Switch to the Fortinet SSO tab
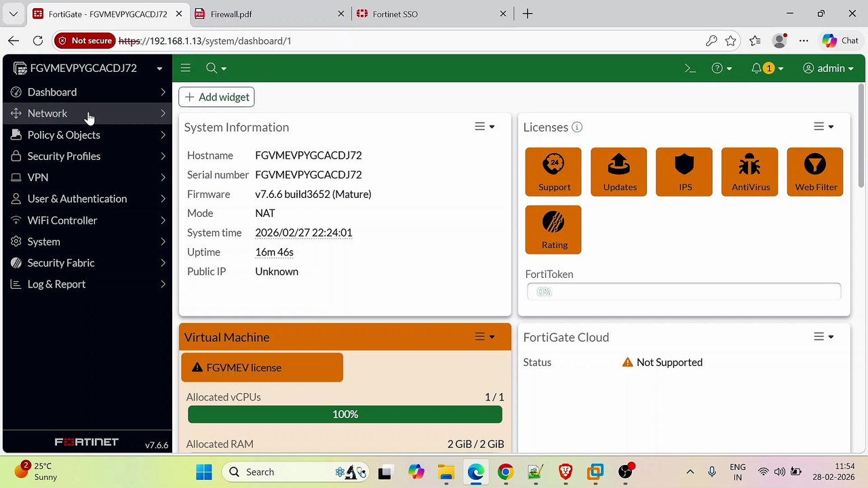Screen dimensions: 868x488 (x=431, y=14)
